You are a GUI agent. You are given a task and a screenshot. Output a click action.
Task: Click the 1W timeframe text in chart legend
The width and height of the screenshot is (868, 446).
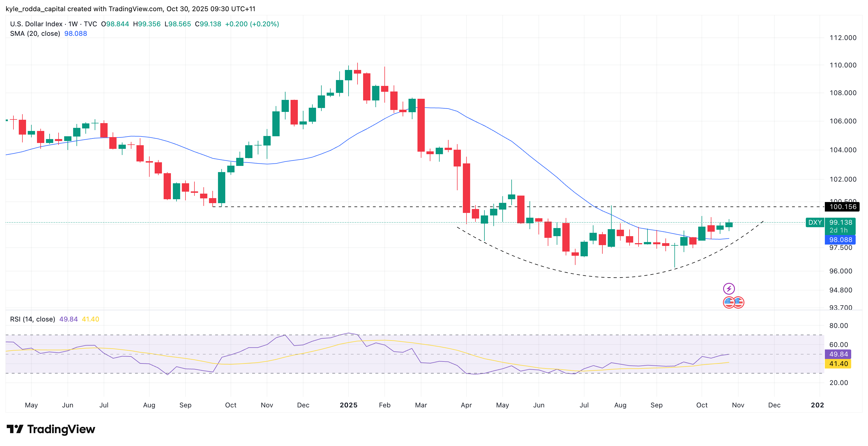pos(73,24)
